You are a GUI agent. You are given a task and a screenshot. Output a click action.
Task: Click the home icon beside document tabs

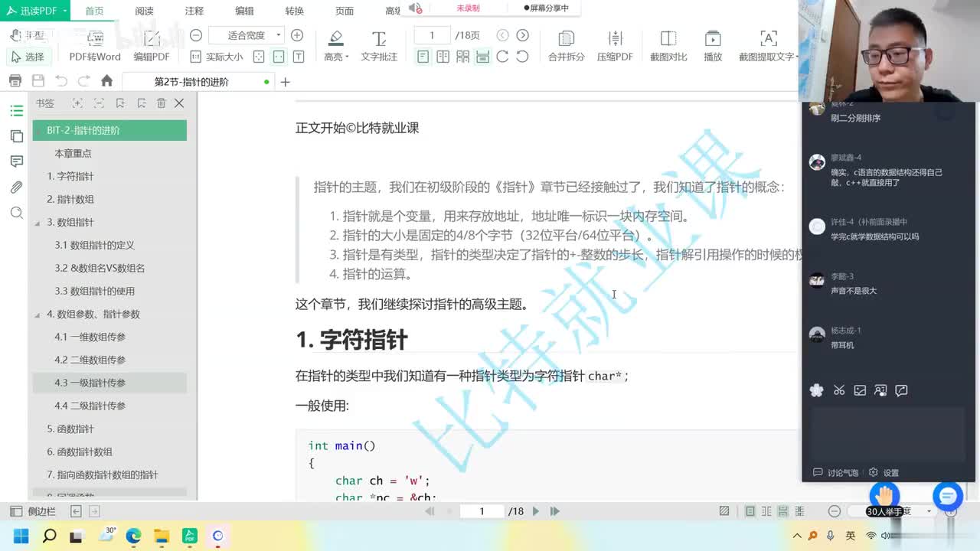click(106, 81)
